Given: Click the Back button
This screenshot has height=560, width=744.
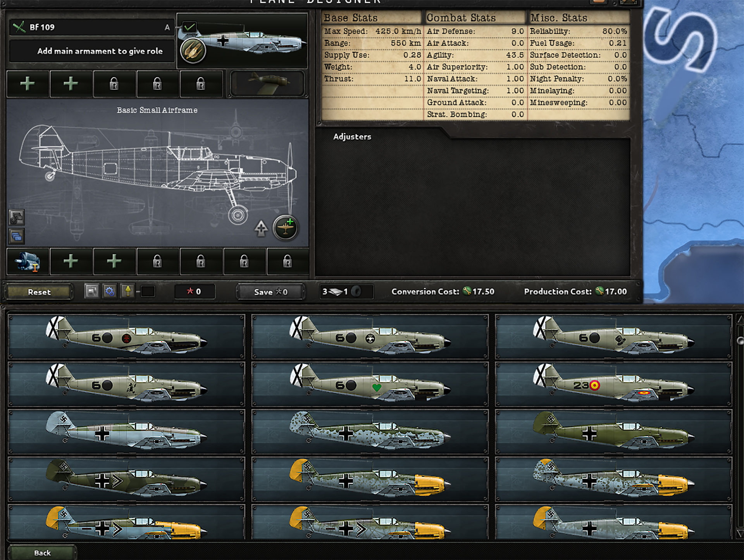Looking at the screenshot, I should (x=42, y=553).
